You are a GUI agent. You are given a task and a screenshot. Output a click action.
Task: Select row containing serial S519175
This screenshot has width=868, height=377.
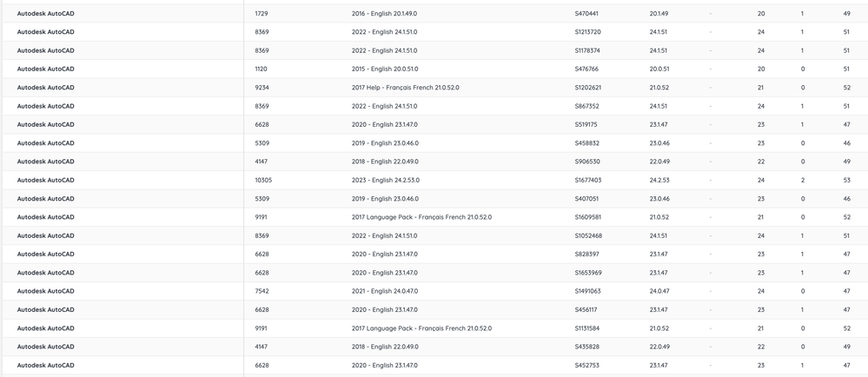[x=586, y=124]
